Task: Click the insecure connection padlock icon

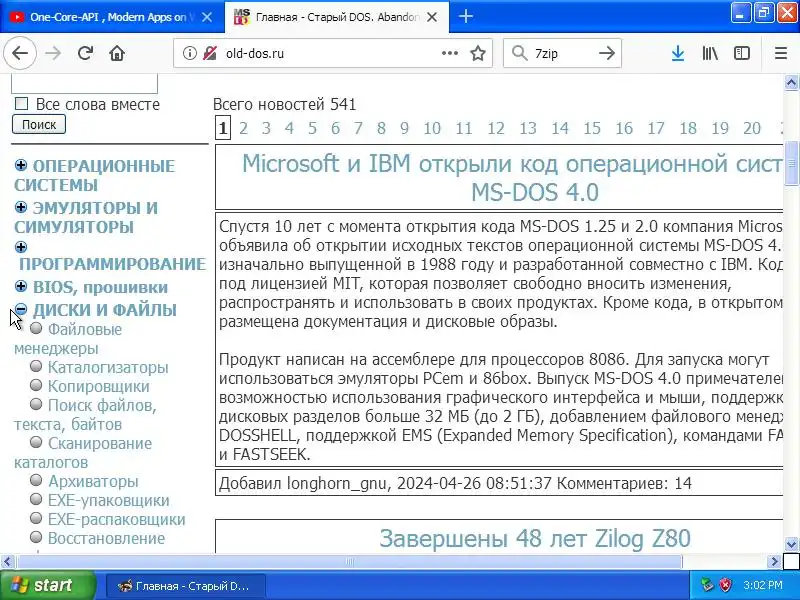Action: (210, 53)
